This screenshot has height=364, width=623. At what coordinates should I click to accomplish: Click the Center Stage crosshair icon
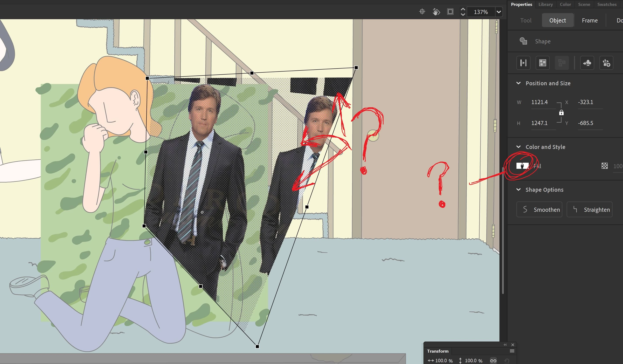pyautogui.click(x=422, y=12)
